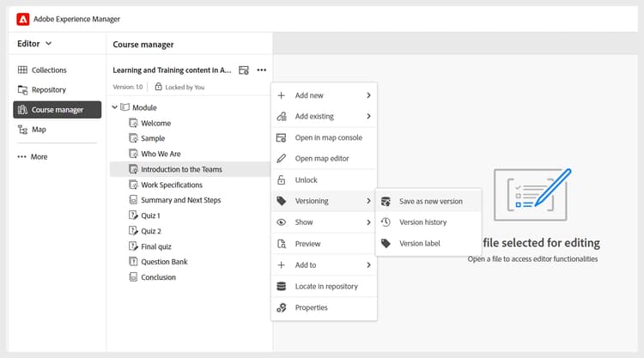This screenshot has height=358, width=644.
Task: Select the Map sidebar icon
Action: tap(22, 130)
